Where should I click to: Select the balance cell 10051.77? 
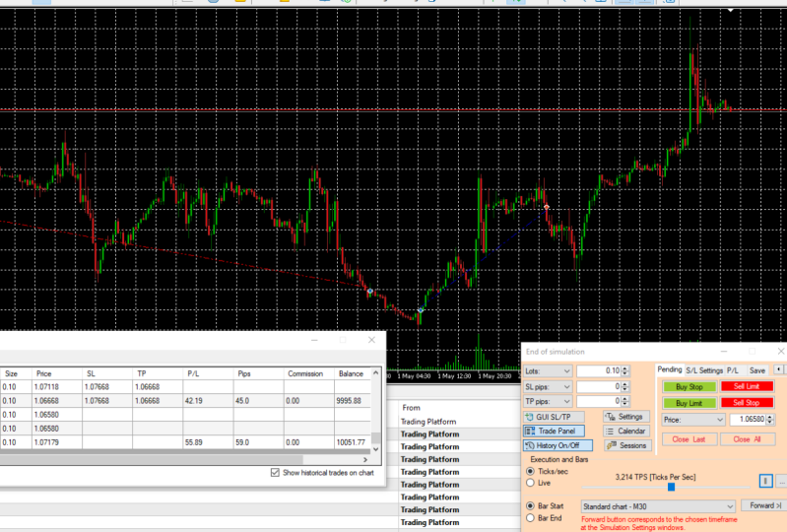353,442
